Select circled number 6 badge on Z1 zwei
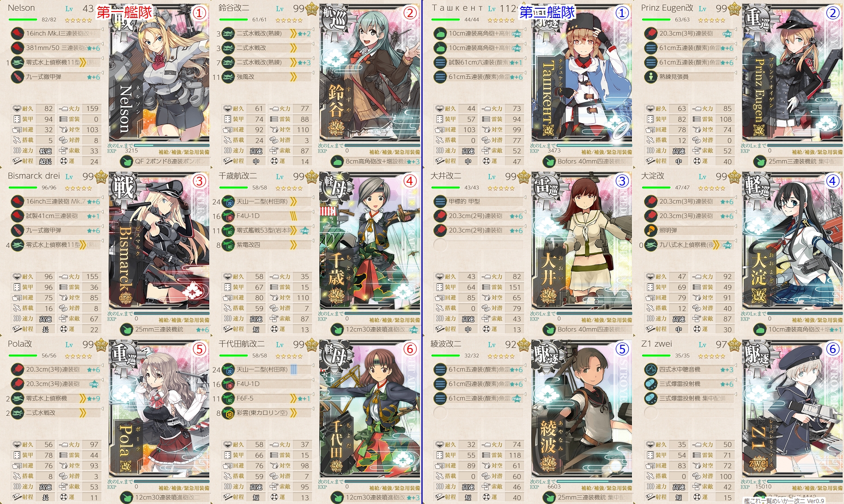The width and height of the screenshot is (844, 504). (833, 349)
